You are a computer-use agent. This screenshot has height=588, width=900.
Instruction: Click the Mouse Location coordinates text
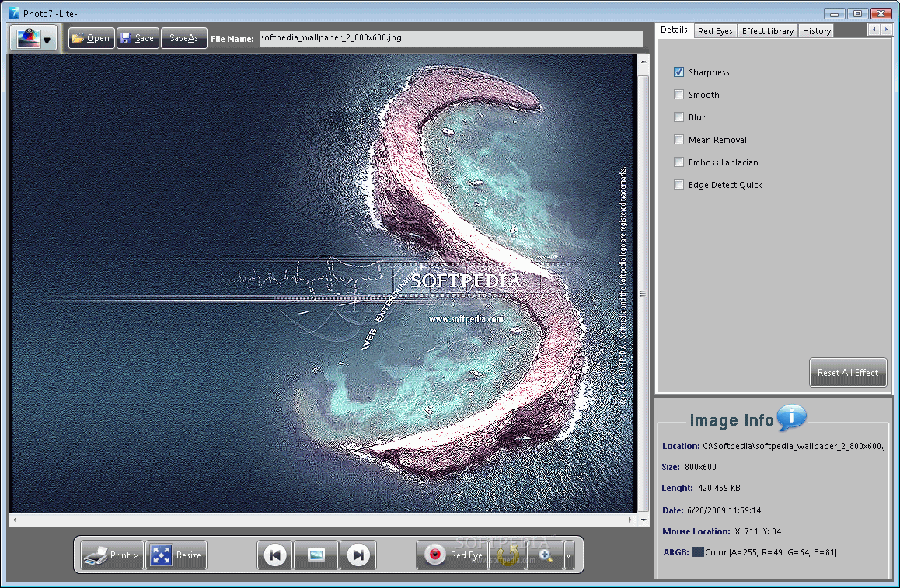point(758,531)
